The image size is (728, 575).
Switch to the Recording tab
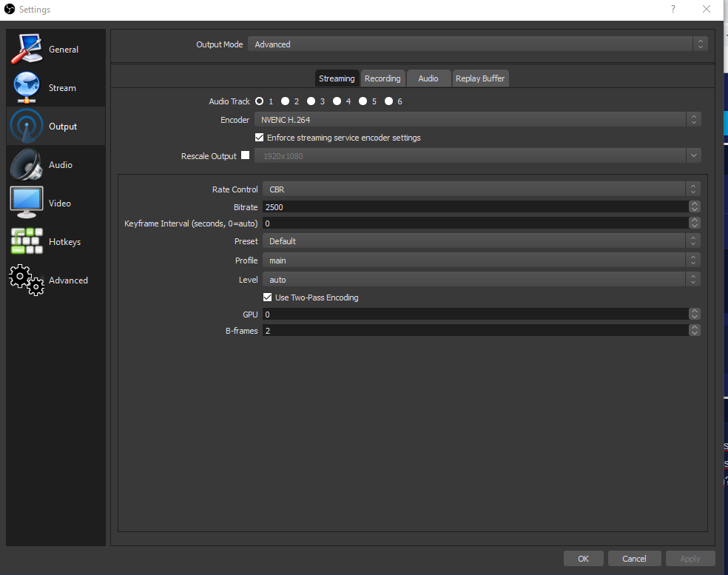point(382,78)
